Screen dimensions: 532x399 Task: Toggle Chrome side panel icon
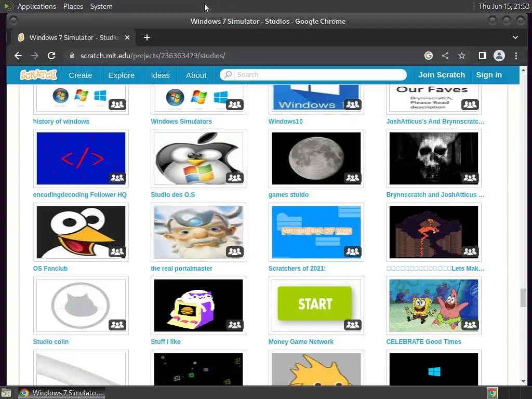(x=483, y=56)
